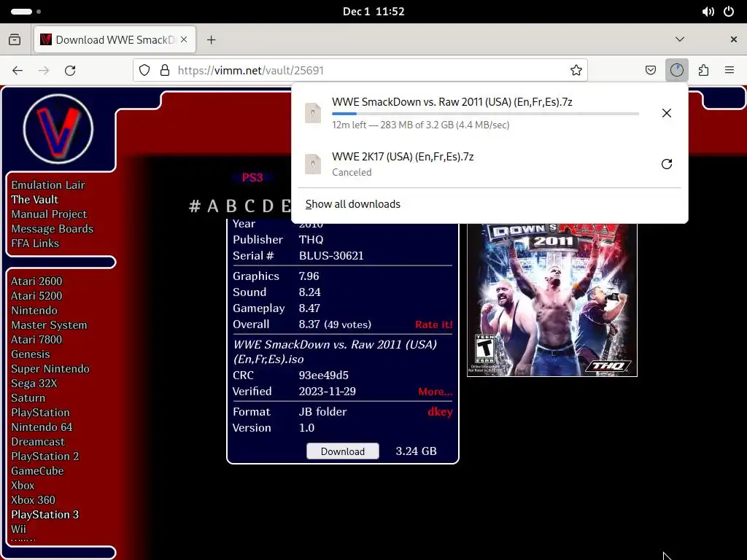Open The Vault link
Screen dimensions: 747x560
pyautogui.click(x=35, y=200)
